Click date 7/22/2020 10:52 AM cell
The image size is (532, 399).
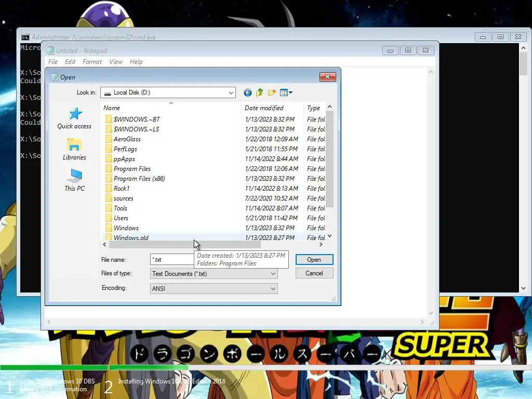pos(271,198)
